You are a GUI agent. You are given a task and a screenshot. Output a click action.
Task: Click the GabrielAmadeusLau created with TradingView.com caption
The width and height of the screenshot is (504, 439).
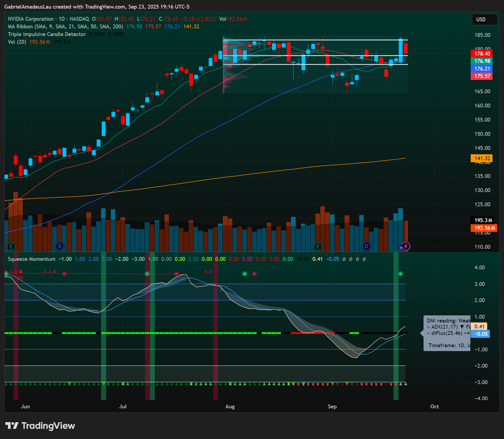(x=97, y=7)
